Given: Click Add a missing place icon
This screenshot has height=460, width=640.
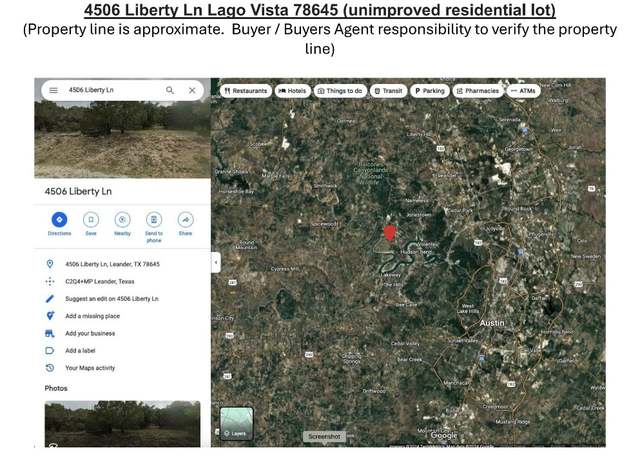Looking at the screenshot, I should [50, 316].
